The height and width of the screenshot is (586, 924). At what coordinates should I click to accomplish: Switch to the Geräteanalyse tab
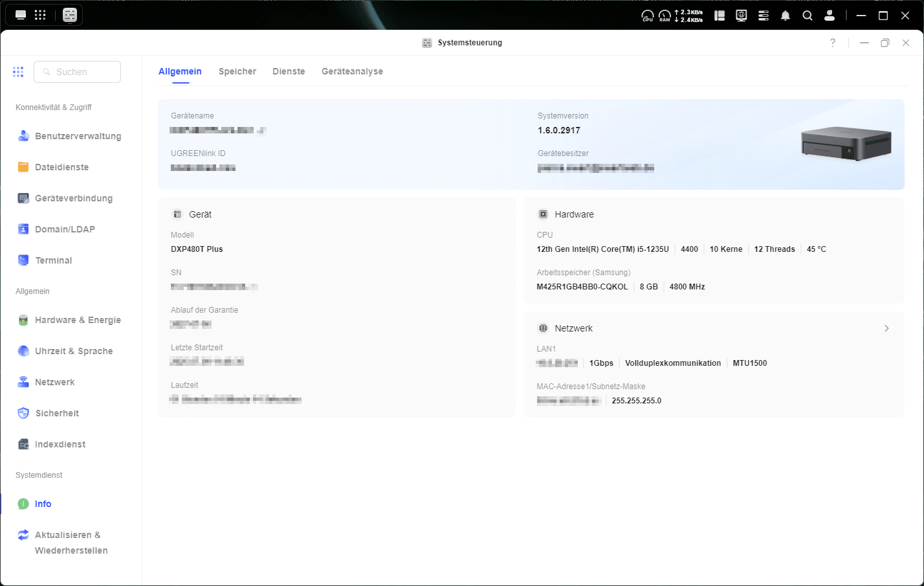[352, 71]
